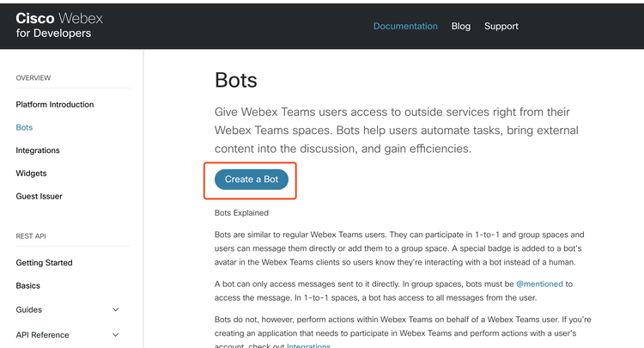644x348 pixels.
Task: Open Basics in the sidebar
Action: pos(28,285)
